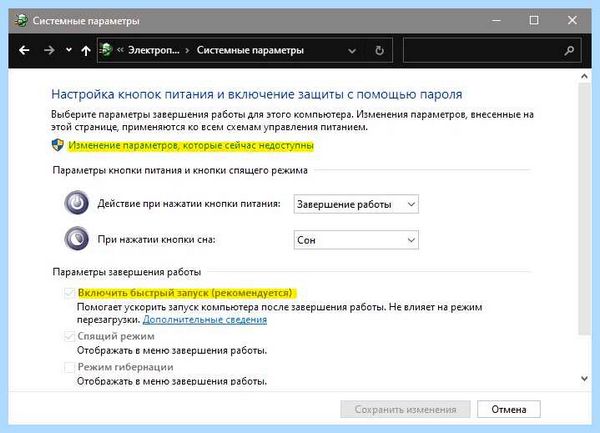Maximize the Системные параметры window
This screenshot has width=600, height=433.
pyautogui.click(x=534, y=20)
